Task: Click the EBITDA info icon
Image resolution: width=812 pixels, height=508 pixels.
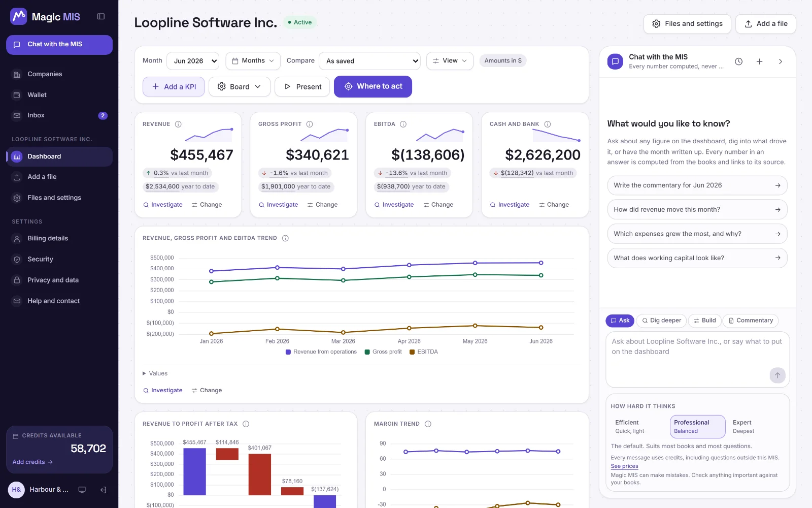Action: click(x=403, y=124)
